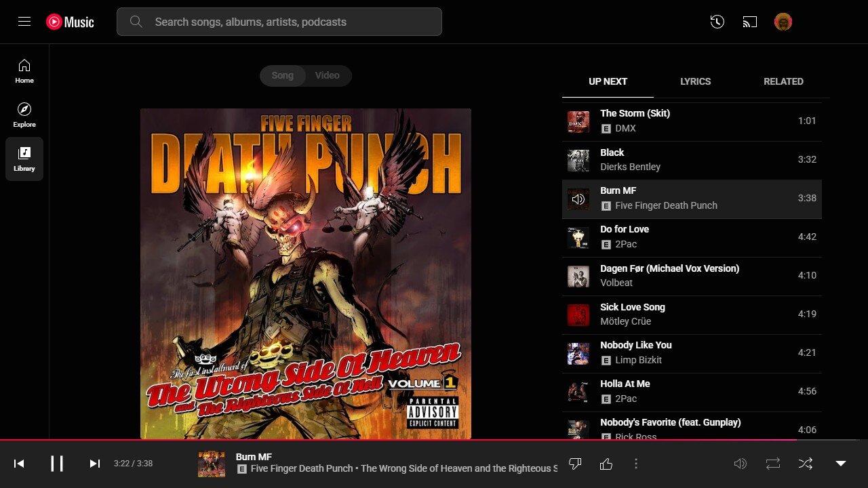Open Library in sidebar

click(24, 159)
